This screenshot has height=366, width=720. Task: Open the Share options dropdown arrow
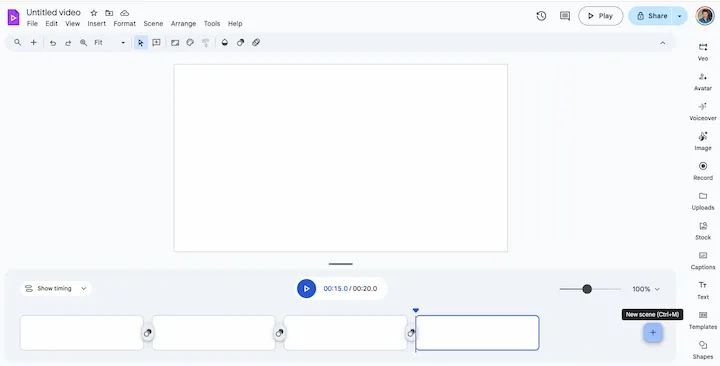pyautogui.click(x=680, y=16)
